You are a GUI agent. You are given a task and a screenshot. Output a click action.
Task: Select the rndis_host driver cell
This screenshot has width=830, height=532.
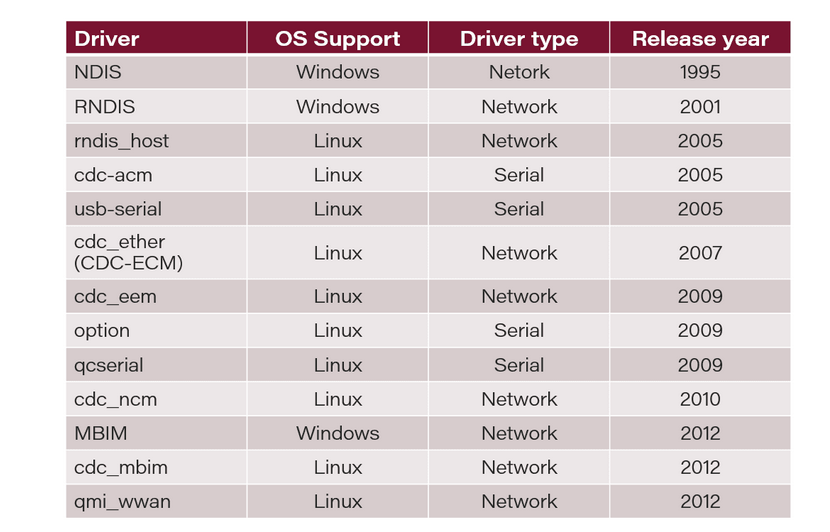(x=121, y=141)
